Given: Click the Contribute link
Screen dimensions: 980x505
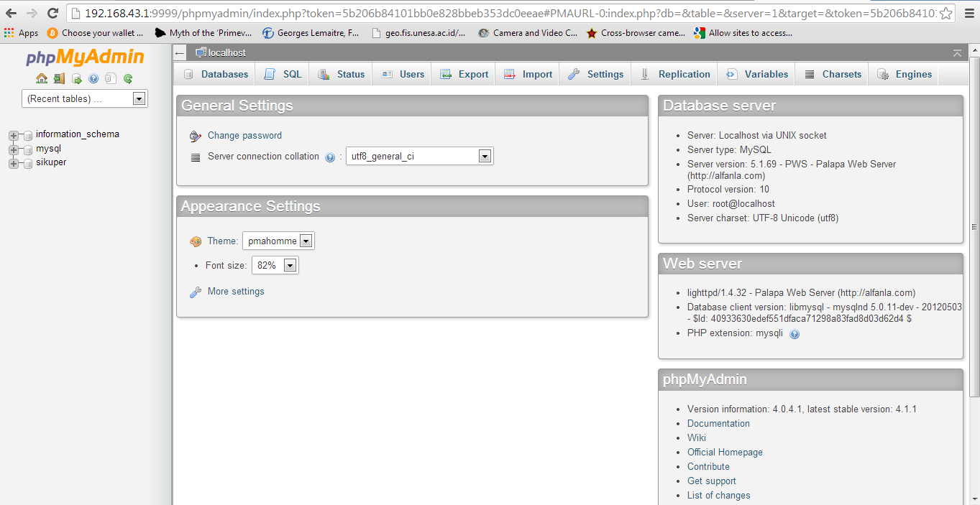Looking at the screenshot, I should click(708, 467).
